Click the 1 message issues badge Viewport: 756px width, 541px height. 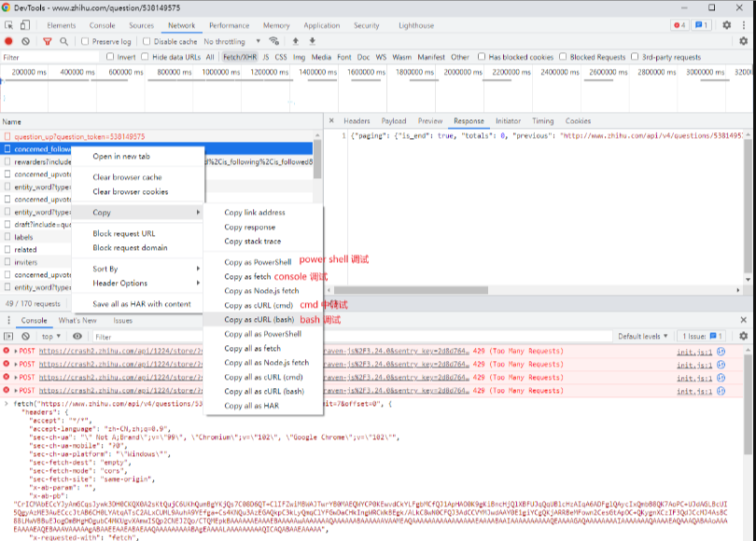702,25
